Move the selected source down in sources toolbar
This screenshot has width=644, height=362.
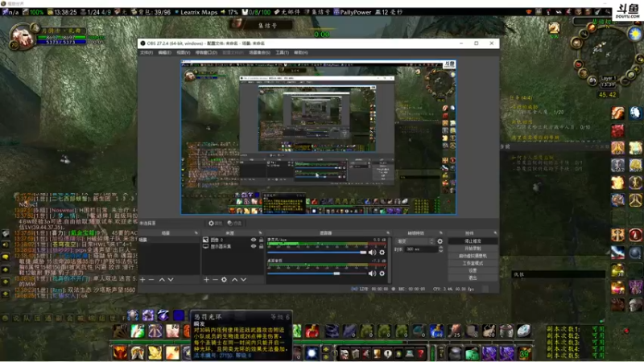pos(244,279)
